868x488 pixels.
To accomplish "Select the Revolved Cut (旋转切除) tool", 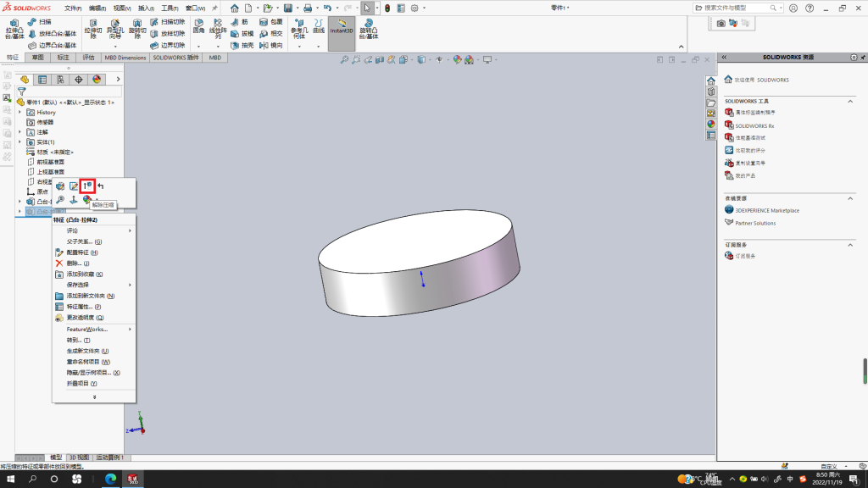I will [x=137, y=30].
